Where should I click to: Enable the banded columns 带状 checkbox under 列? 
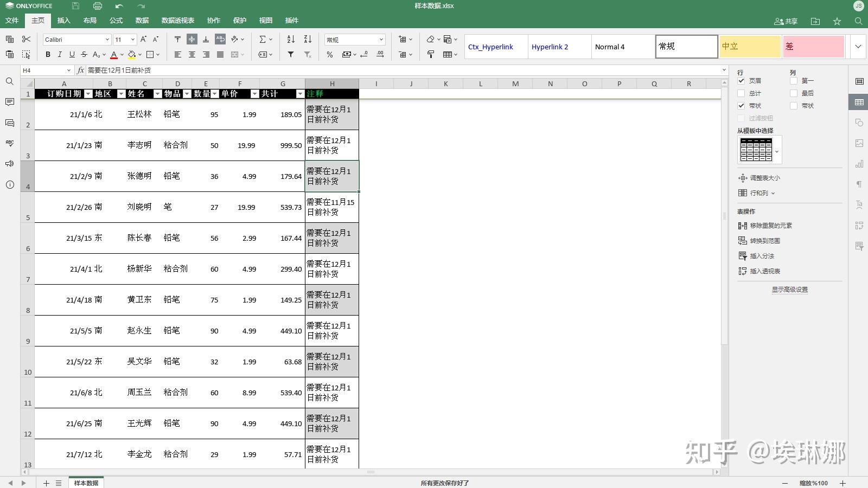pos(794,105)
